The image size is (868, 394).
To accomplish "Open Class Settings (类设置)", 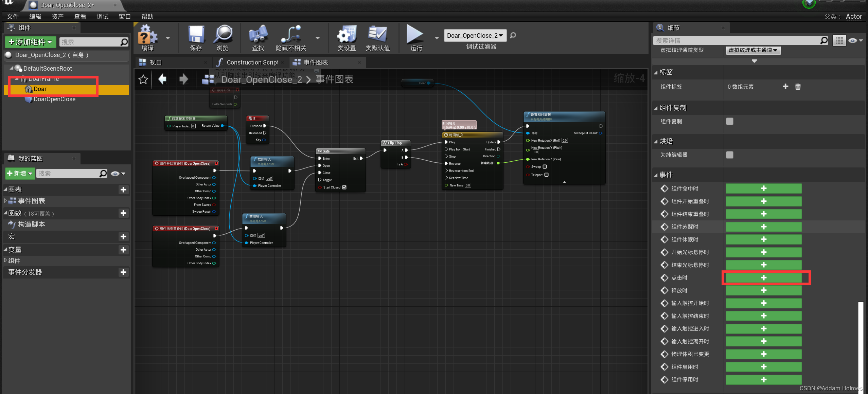I will point(347,35).
